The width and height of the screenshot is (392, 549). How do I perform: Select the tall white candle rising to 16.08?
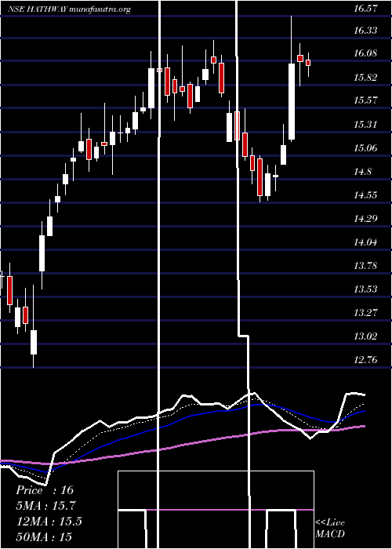pos(292,102)
